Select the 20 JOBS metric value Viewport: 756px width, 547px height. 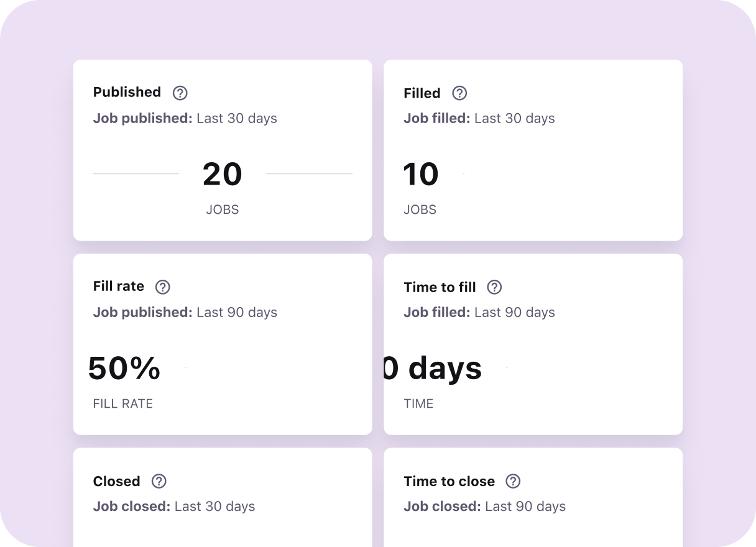222,174
